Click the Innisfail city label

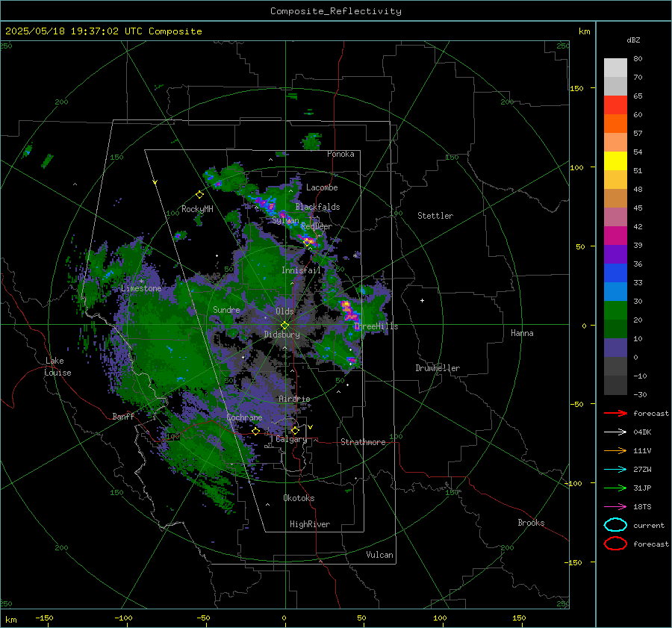tap(301, 270)
